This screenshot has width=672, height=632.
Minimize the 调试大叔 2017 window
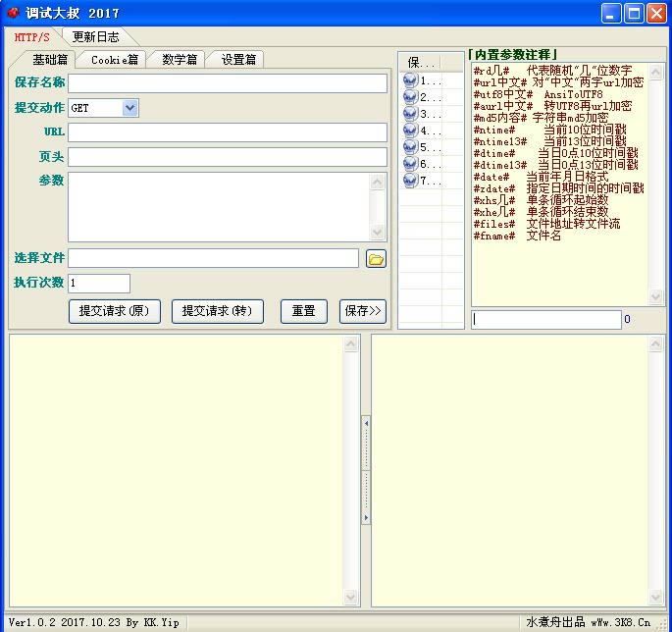click(x=611, y=14)
